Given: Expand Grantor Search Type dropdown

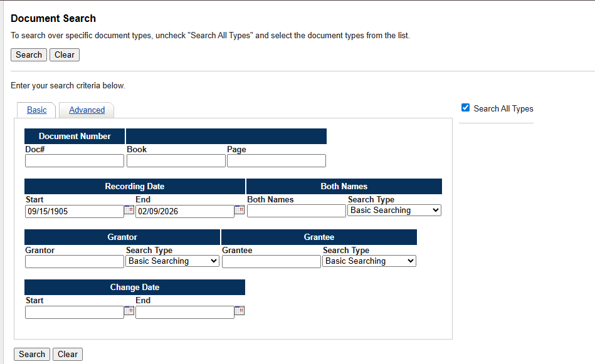Looking at the screenshot, I should click(172, 261).
